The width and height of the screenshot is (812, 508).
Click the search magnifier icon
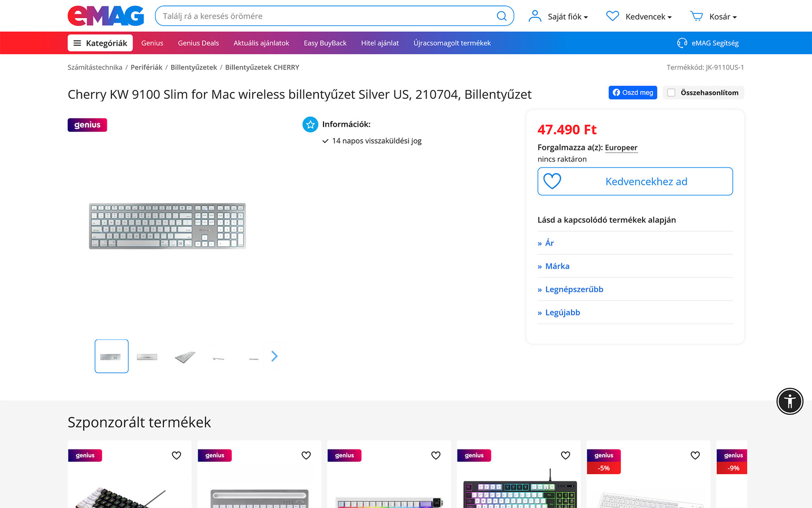pyautogui.click(x=501, y=16)
